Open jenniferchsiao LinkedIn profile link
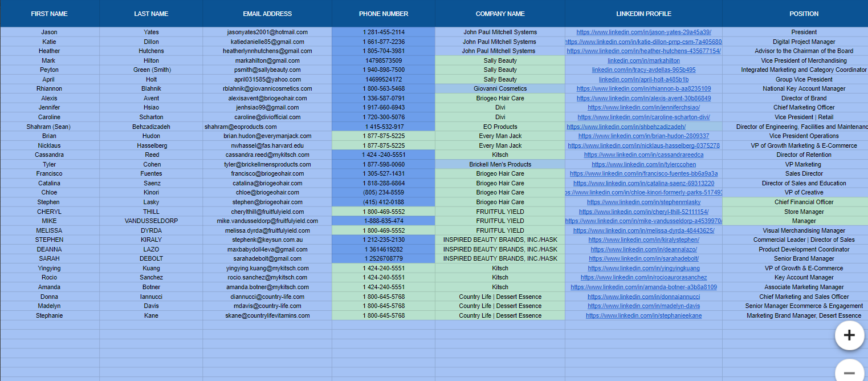The image size is (868, 381). [x=644, y=108]
